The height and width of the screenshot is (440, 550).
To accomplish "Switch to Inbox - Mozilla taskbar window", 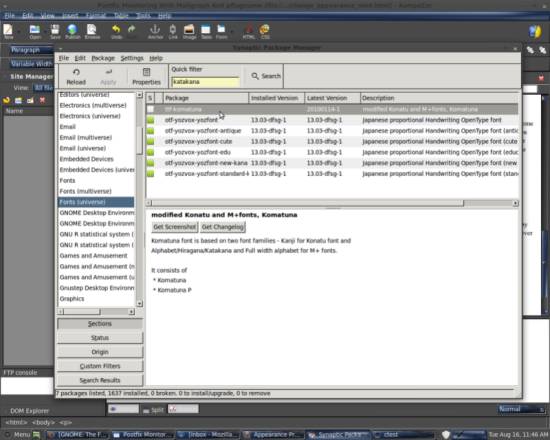I will 208,435.
